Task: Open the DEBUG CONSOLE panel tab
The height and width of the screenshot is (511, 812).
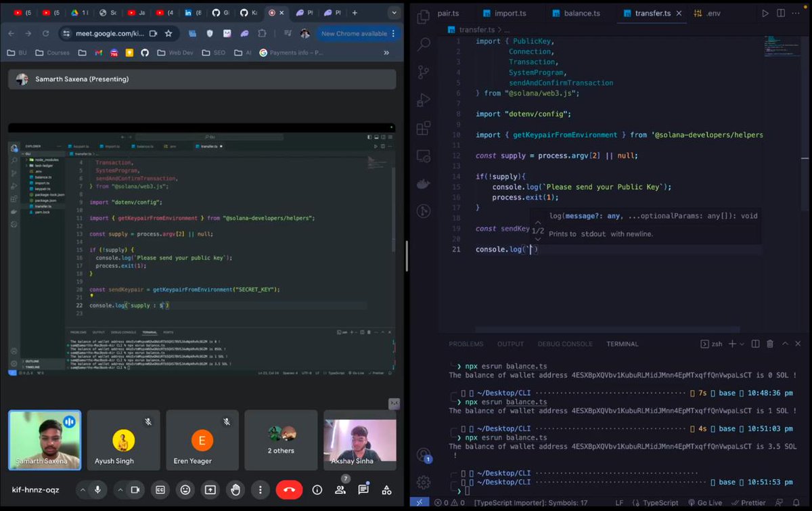Action: point(565,344)
